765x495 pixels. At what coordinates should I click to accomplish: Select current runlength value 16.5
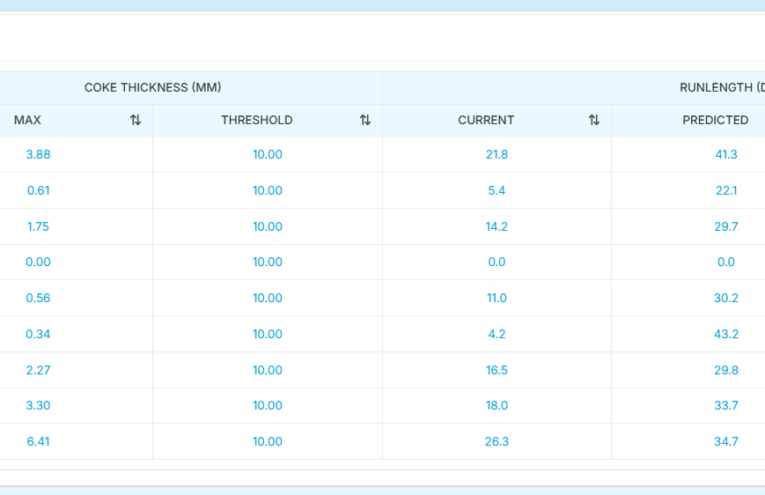tap(497, 370)
